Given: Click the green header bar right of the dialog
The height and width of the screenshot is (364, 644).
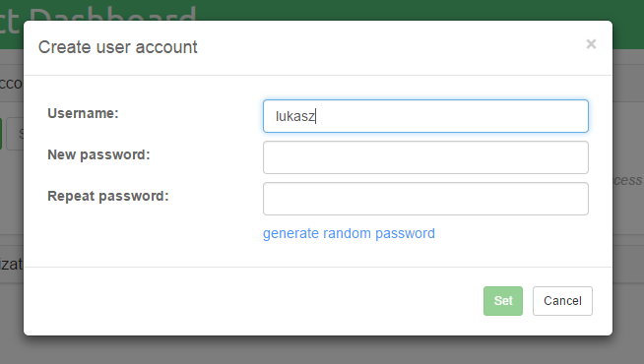Looking at the screenshot, I should tap(628, 25).
